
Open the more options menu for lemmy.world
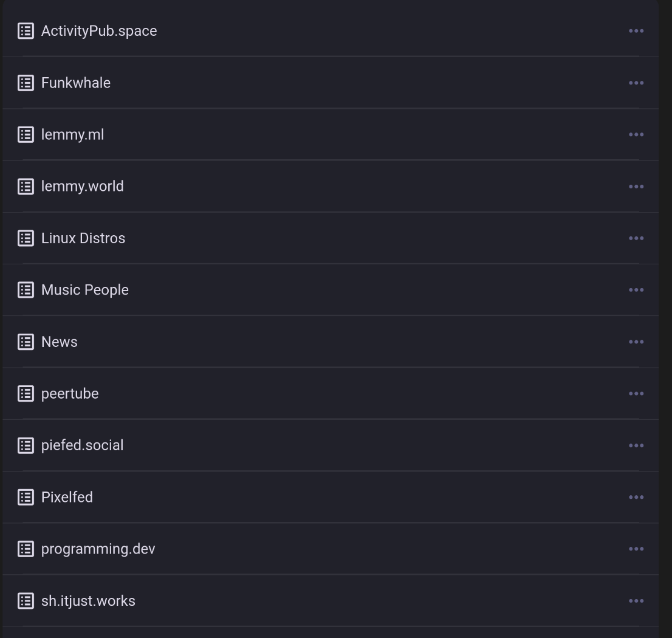tap(636, 187)
